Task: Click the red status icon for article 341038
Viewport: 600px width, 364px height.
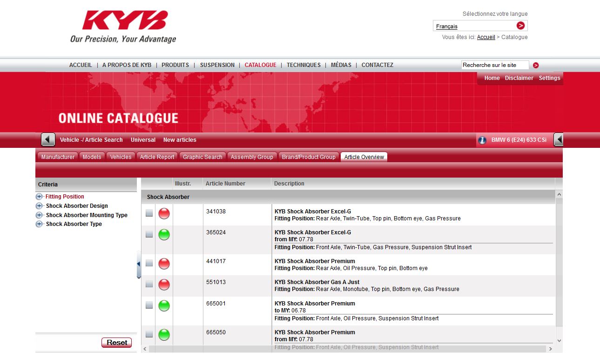Action: 164,214
